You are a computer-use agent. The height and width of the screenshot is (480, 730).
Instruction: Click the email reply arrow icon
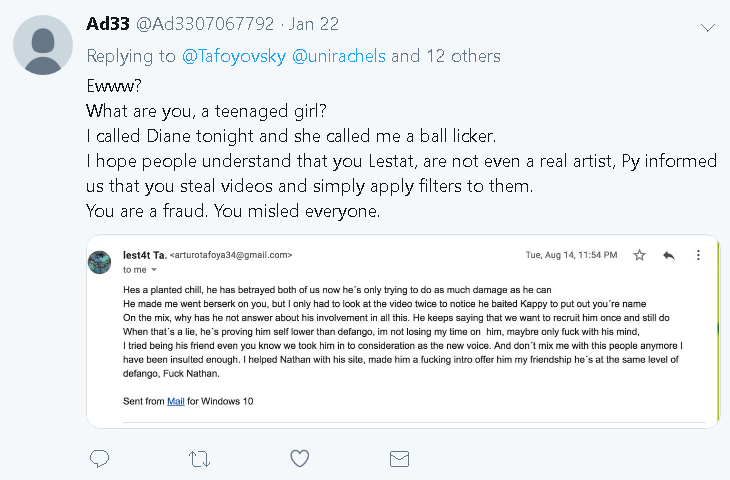(669, 255)
